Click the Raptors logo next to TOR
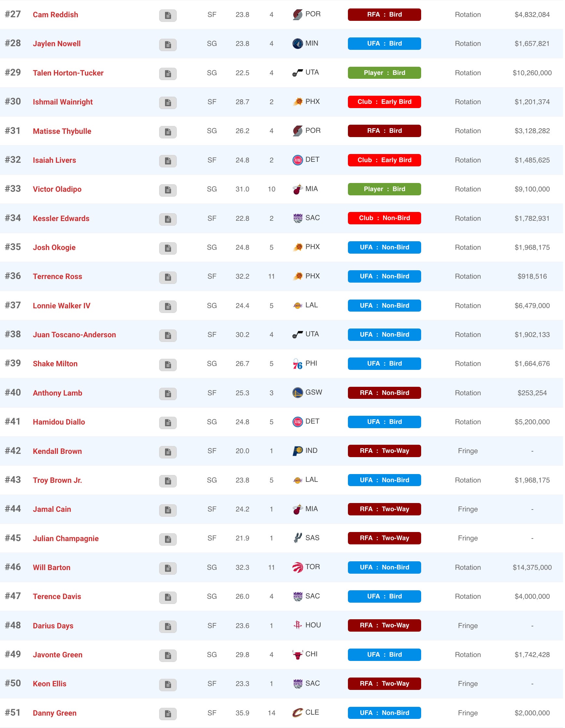565x728 pixels. pos(297,568)
